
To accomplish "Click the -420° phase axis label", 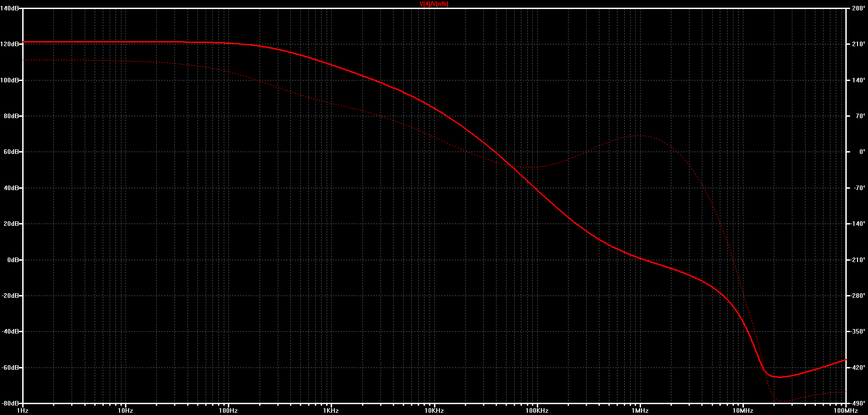I will tap(858, 367).
